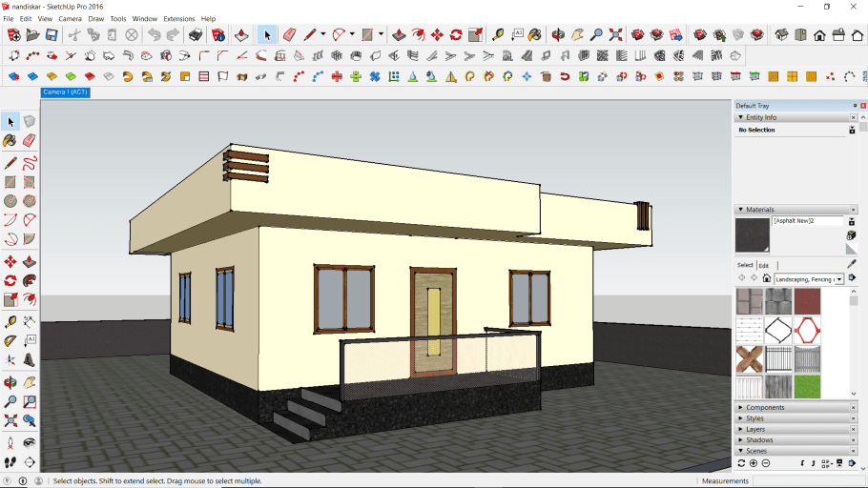Click the Add Scene plus icon
The width and height of the screenshot is (868, 488).
coord(754,463)
